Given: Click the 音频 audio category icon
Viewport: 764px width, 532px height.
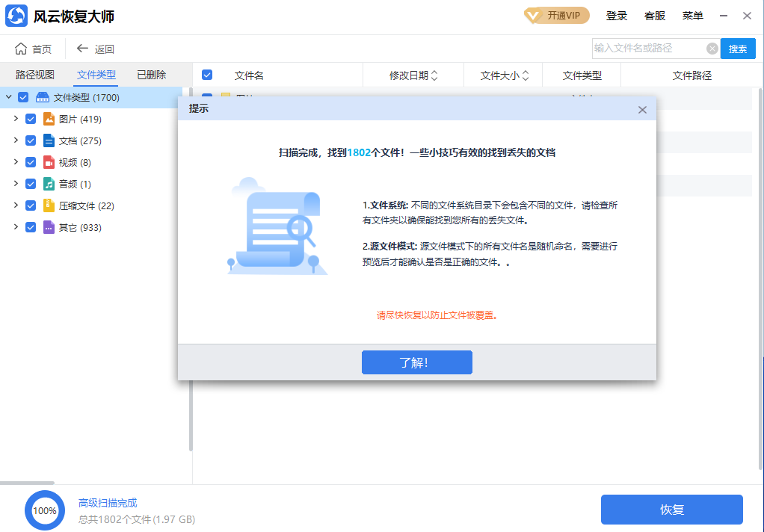Looking at the screenshot, I should coord(49,184).
